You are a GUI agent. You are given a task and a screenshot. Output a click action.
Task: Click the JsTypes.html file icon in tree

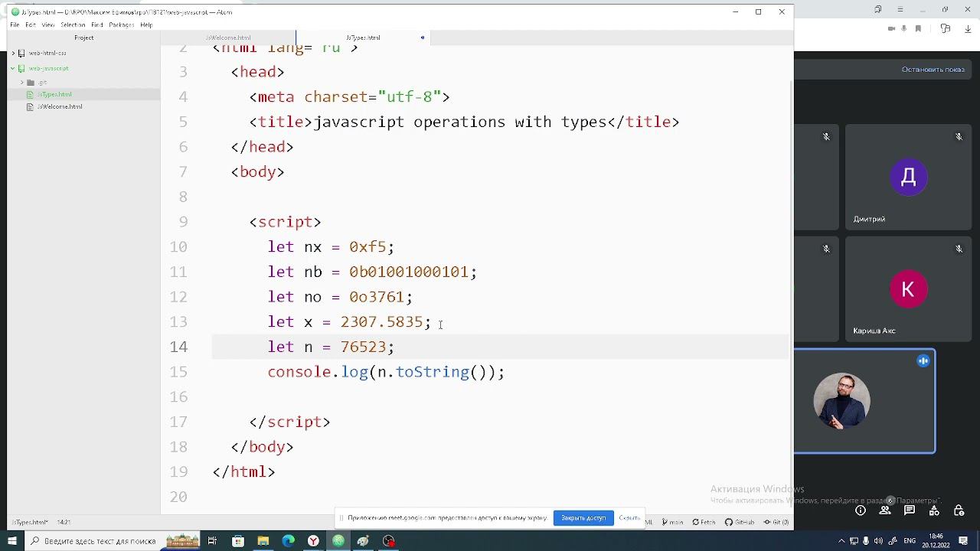pos(31,94)
